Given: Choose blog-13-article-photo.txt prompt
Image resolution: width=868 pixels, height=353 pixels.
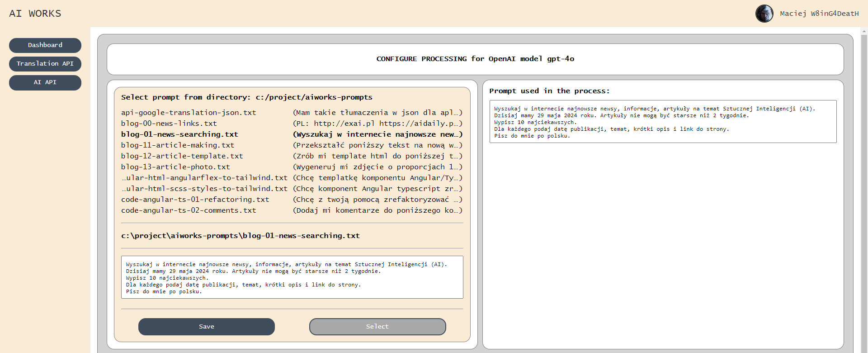Looking at the screenshot, I should tap(175, 167).
